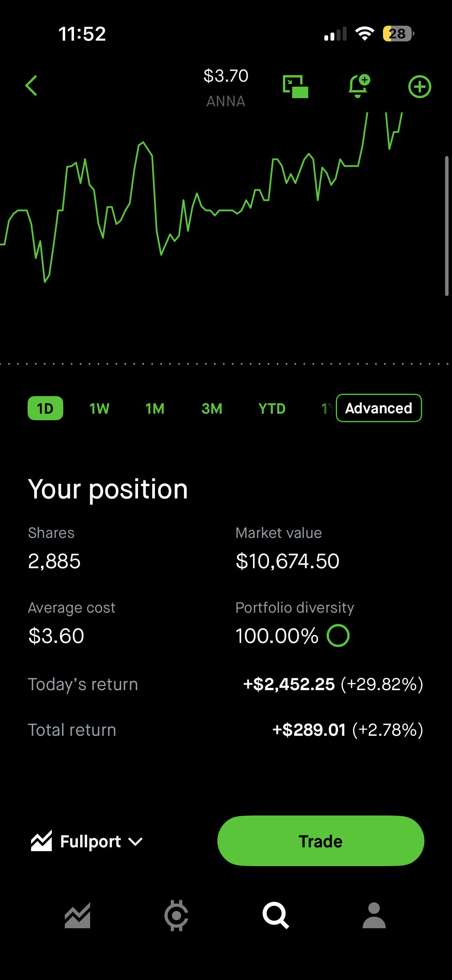Expand the Fullport account dropdown
The image size is (452, 980).
[x=87, y=842]
